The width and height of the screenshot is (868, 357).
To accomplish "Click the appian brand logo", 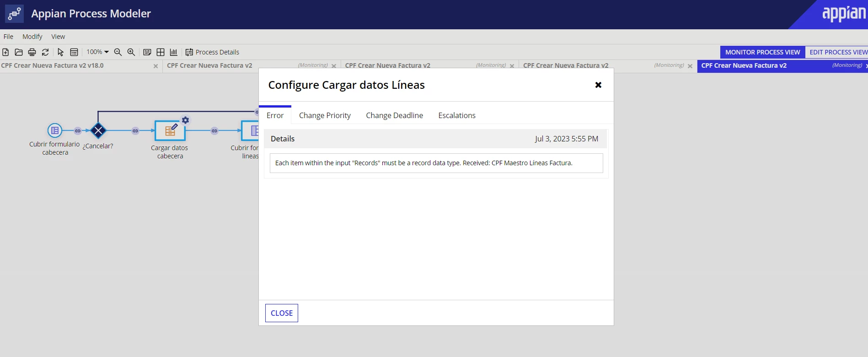I will [x=844, y=14].
